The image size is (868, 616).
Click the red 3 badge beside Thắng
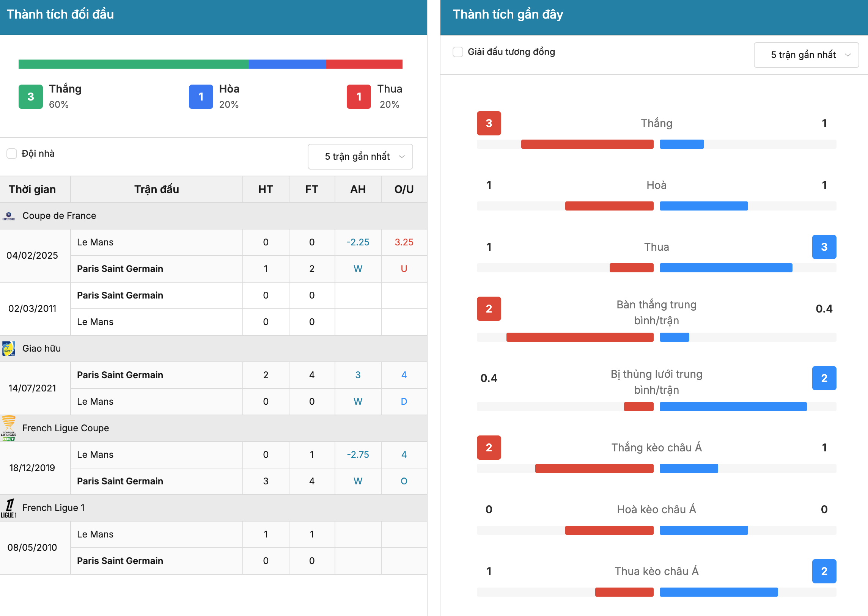coord(489,123)
